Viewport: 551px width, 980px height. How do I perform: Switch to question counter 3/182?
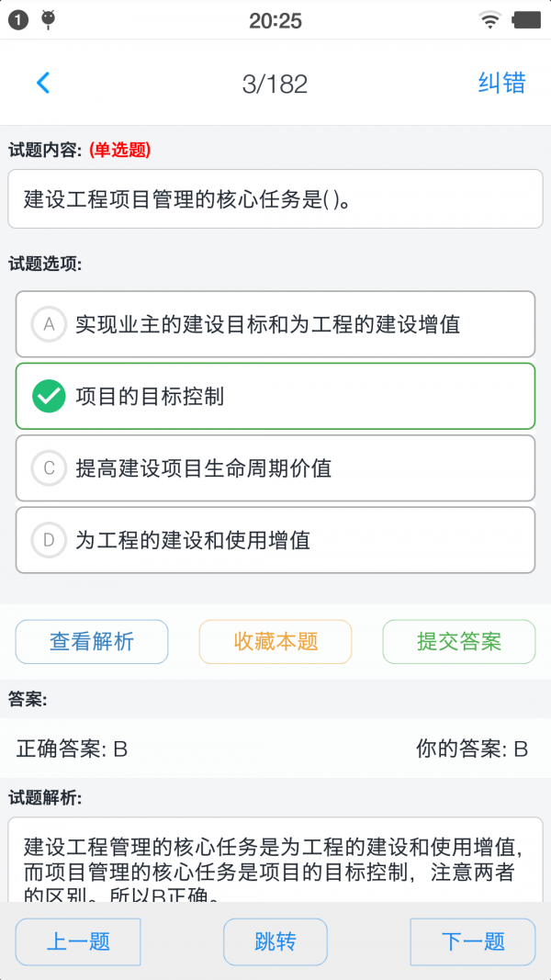(275, 83)
